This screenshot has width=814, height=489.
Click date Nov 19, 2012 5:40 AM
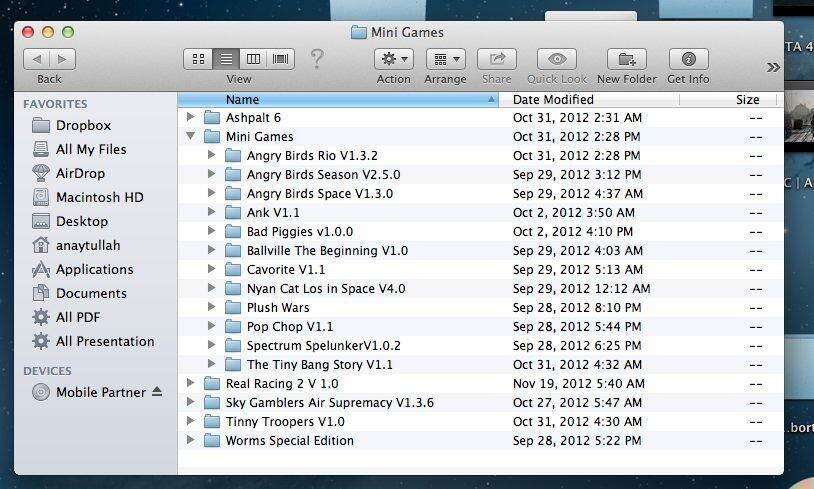tap(579, 384)
